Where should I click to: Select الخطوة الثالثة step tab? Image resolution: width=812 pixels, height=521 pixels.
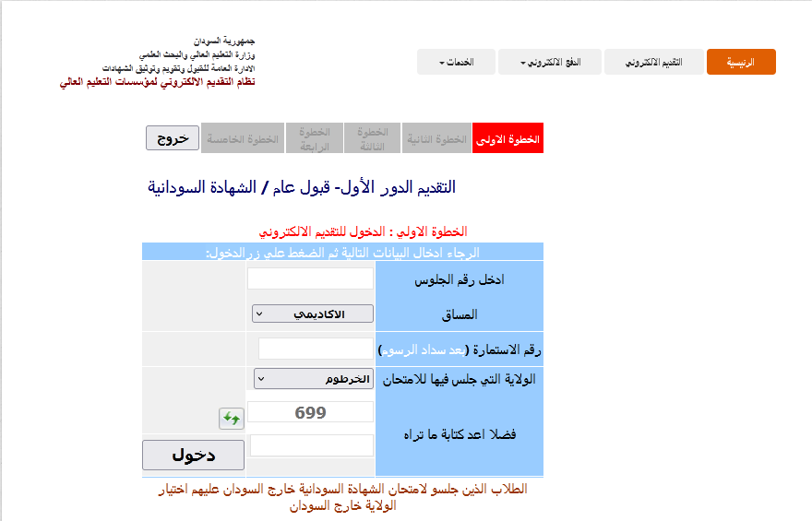point(373,138)
